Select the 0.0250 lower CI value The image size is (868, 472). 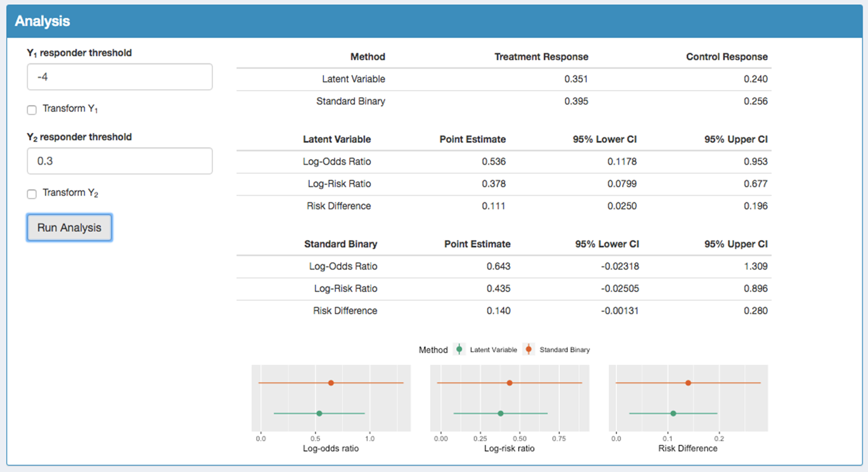[x=622, y=206]
